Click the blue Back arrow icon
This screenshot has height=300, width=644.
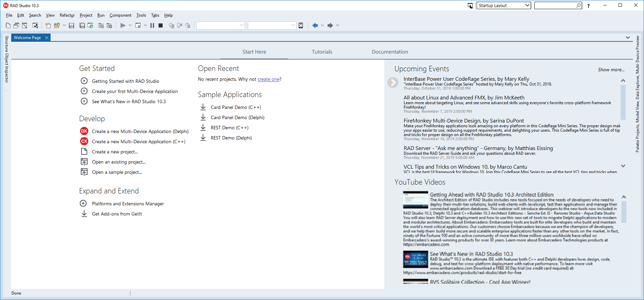click(315, 25)
